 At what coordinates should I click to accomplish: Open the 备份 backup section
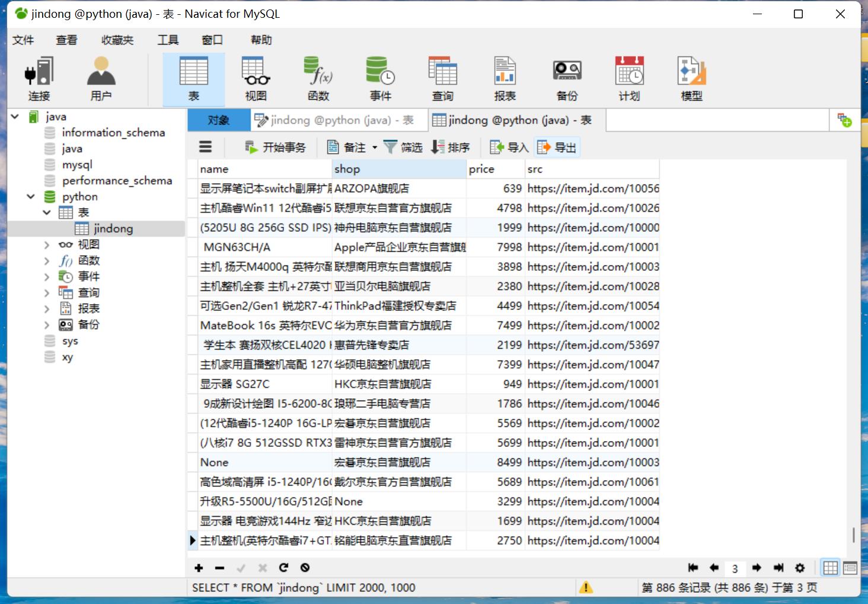pyautogui.click(x=567, y=79)
